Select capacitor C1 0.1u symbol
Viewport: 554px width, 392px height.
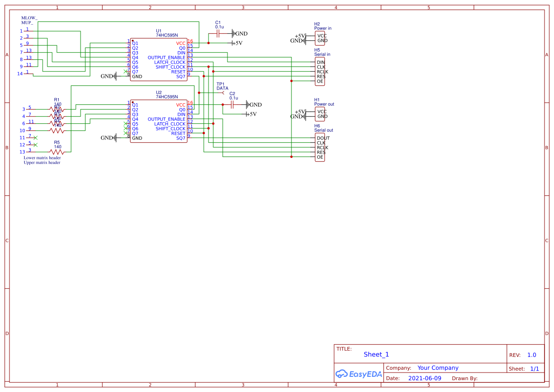tap(218, 33)
